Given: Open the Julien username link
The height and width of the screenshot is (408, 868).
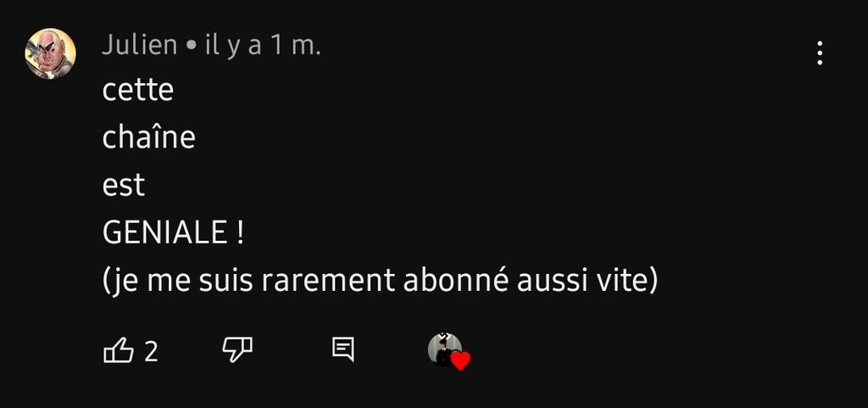Looking at the screenshot, I should point(140,46).
